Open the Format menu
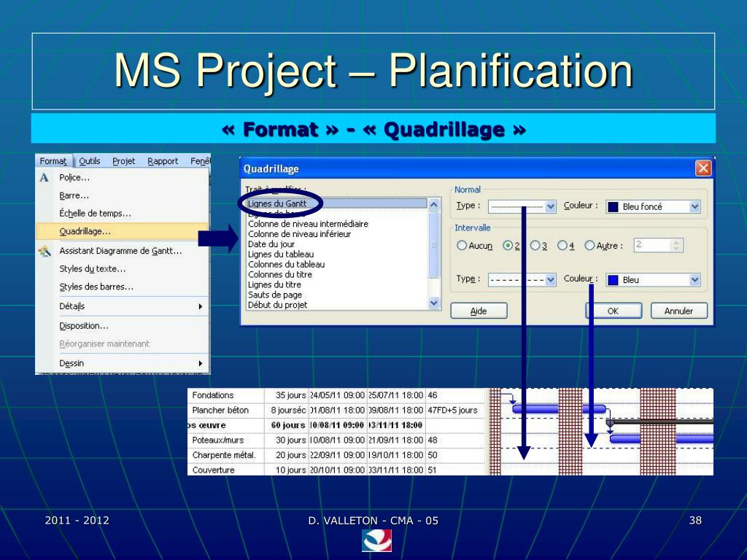 click(53, 161)
